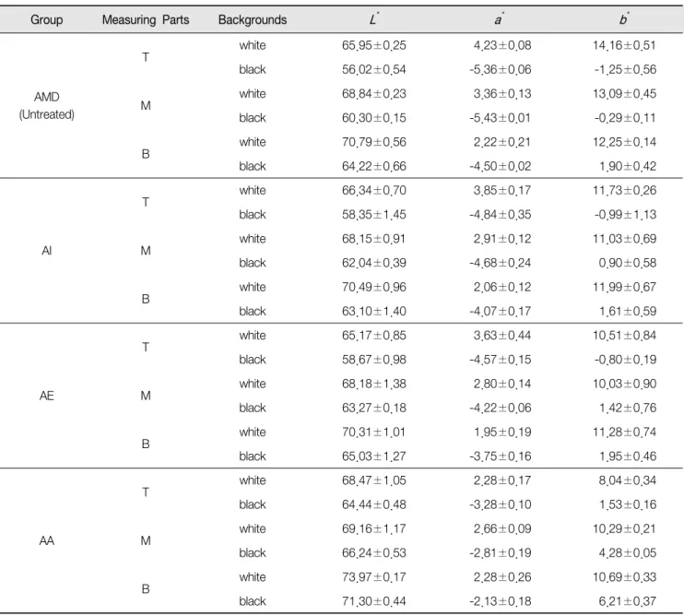Screen dimensions: 684x616
Task: Click the value 68.15±0.91
Action: pos(374,239)
